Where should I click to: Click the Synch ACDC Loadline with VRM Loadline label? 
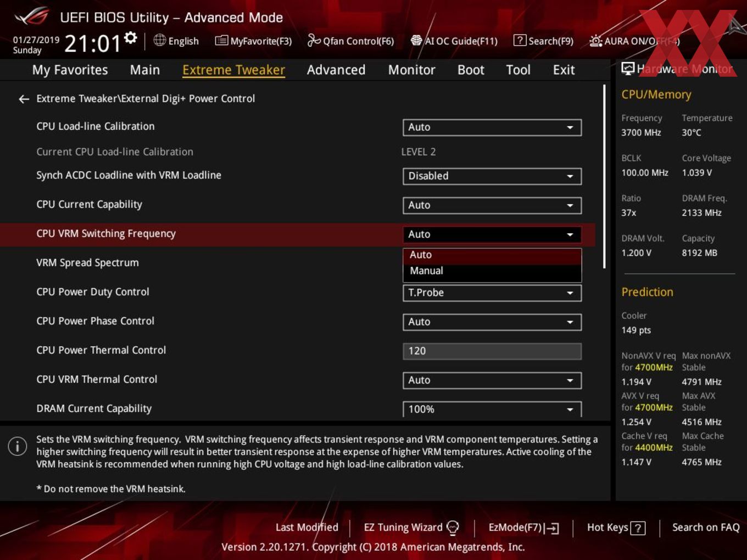tap(129, 175)
